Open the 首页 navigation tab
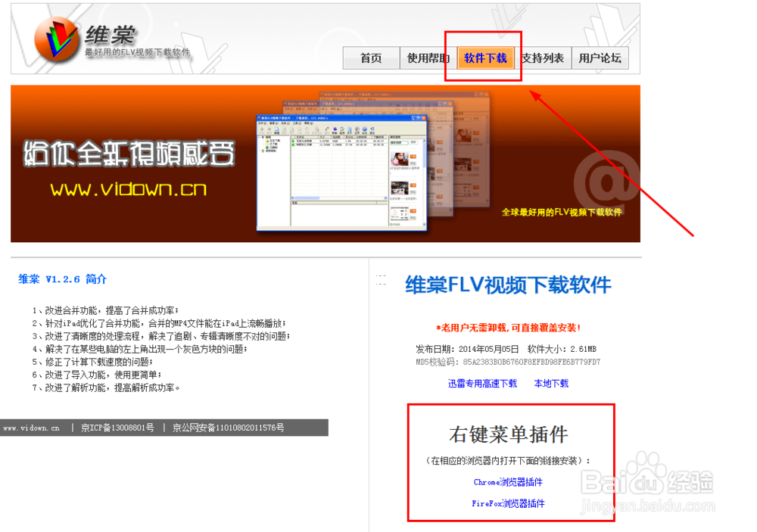Screen dimensions: 757x532 [371, 58]
